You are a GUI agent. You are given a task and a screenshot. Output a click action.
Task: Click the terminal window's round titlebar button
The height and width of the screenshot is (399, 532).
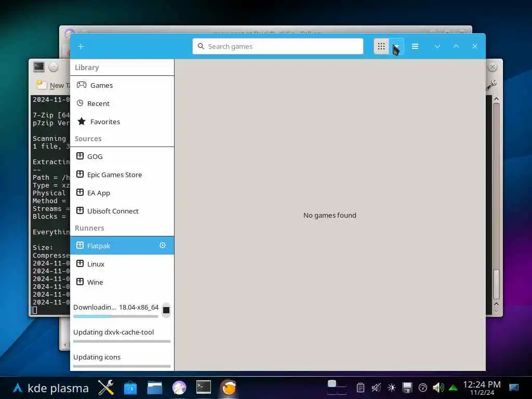pos(54,67)
